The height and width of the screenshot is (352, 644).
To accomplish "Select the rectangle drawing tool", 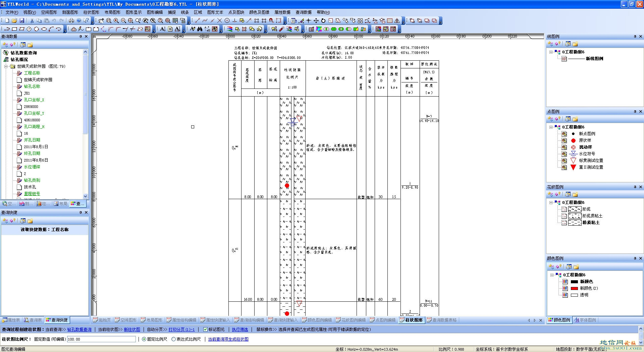I will pos(14,29).
